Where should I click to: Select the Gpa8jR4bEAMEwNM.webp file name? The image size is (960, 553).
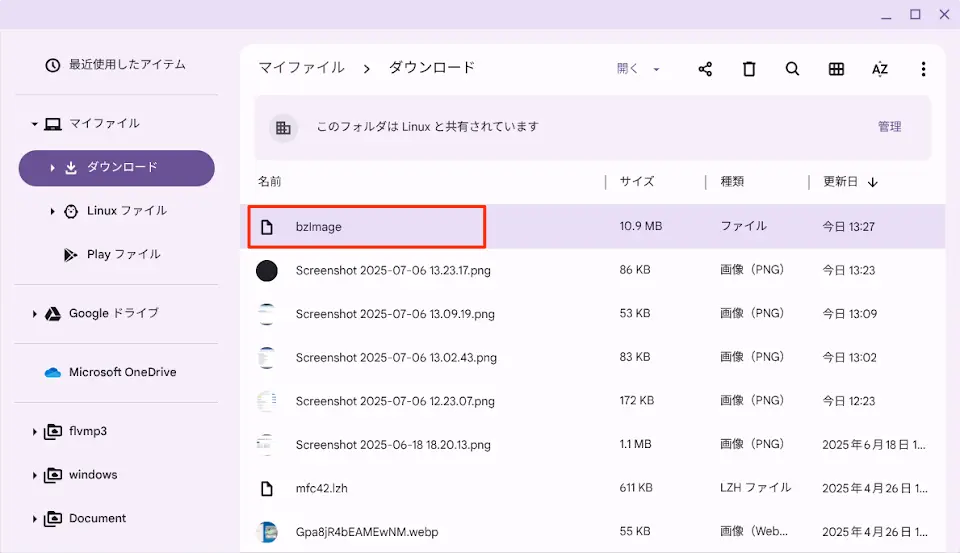pyautogui.click(x=367, y=532)
